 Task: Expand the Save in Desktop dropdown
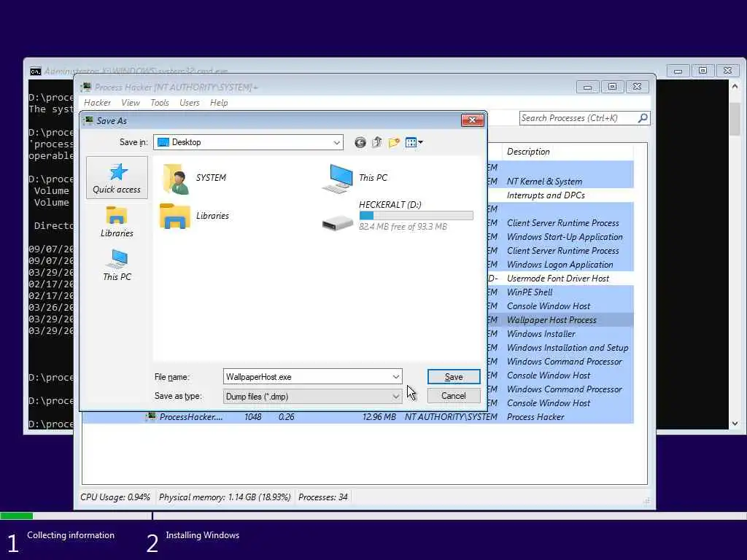(336, 142)
